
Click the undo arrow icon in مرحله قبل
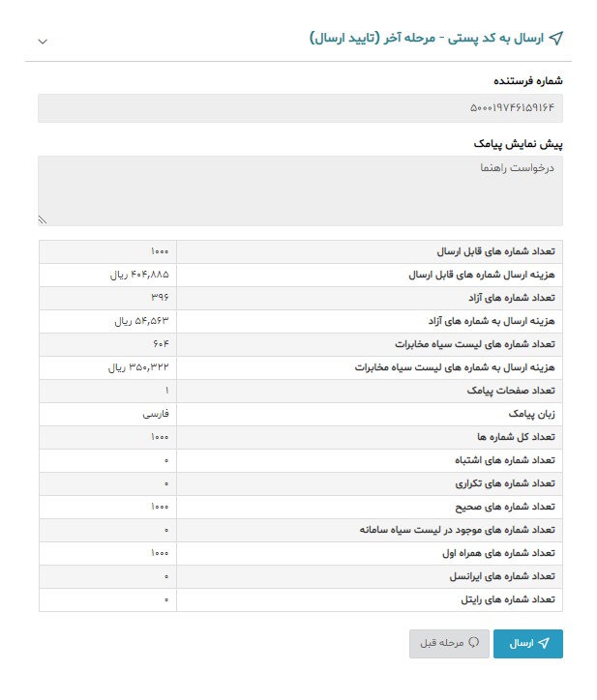coord(474,642)
